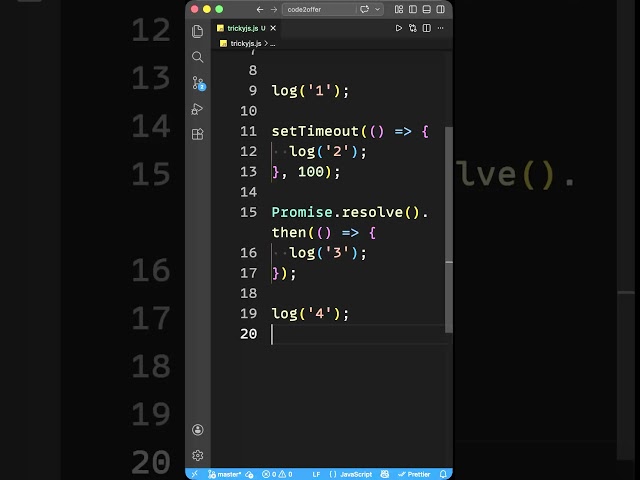
Task: Close the trickyjs.js tab
Action: (x=273, y=28)
